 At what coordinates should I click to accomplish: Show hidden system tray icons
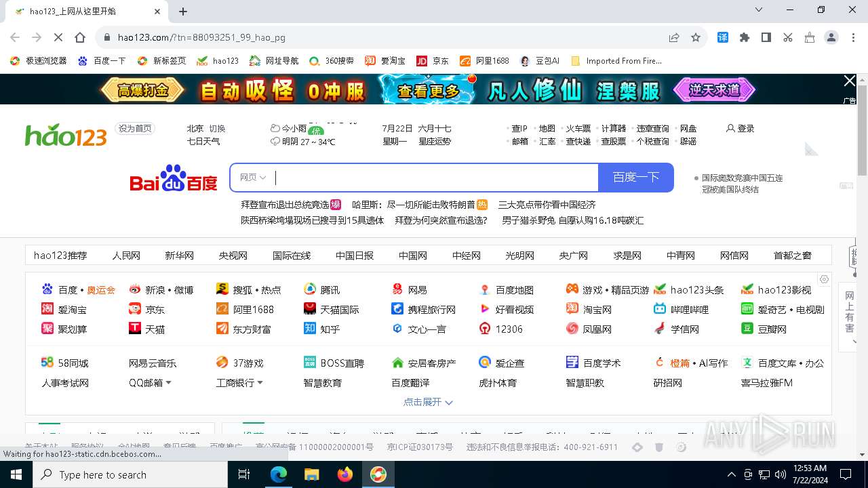point(731,474)
